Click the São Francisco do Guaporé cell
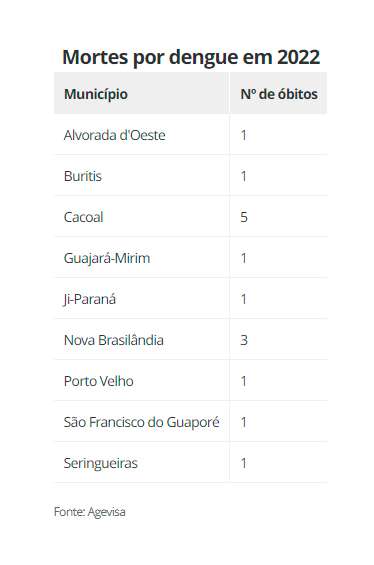The image size is (374, 565). coord(142,422)
